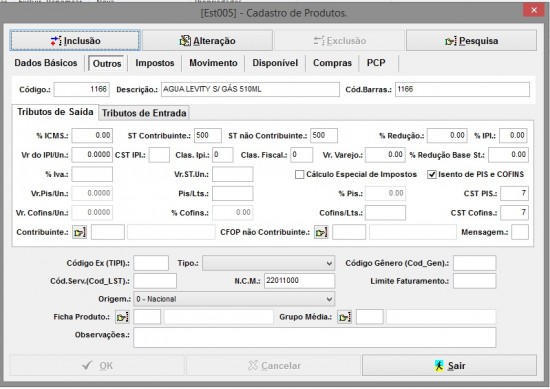Image resolution: width=550 pixels, height=389 pixels.
Task: Click the % Iva field
Action: (x=92, y=174)
